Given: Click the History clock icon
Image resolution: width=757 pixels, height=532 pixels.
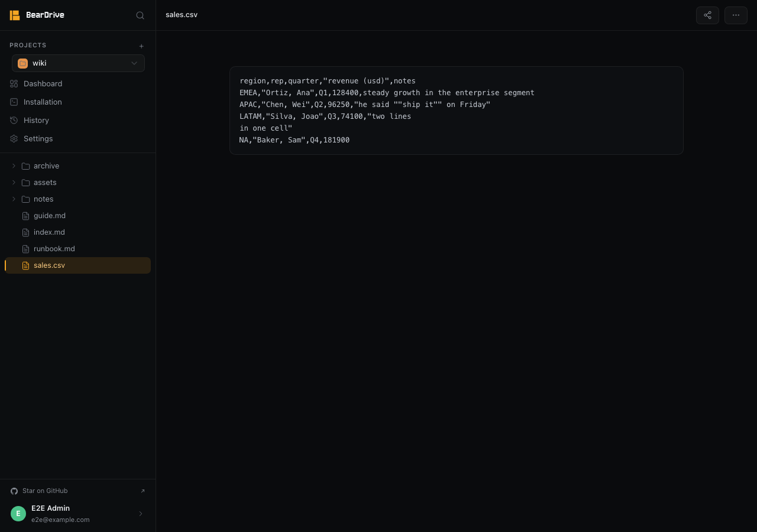Looking at the screenshot, I should [14, 121].
